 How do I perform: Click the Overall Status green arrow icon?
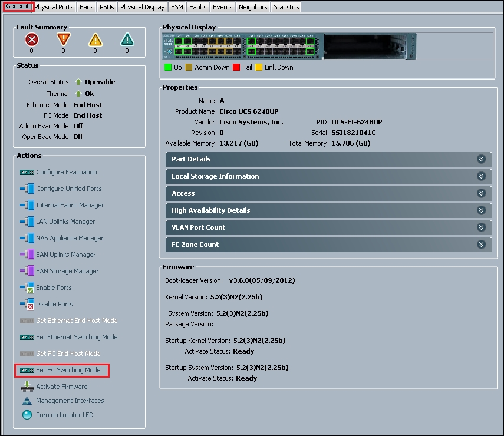pos(78,82)
